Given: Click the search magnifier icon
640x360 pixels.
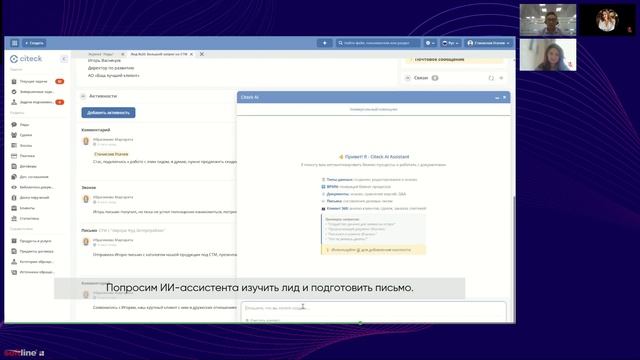Looking at the screenshot, I should tap(340, 43).
